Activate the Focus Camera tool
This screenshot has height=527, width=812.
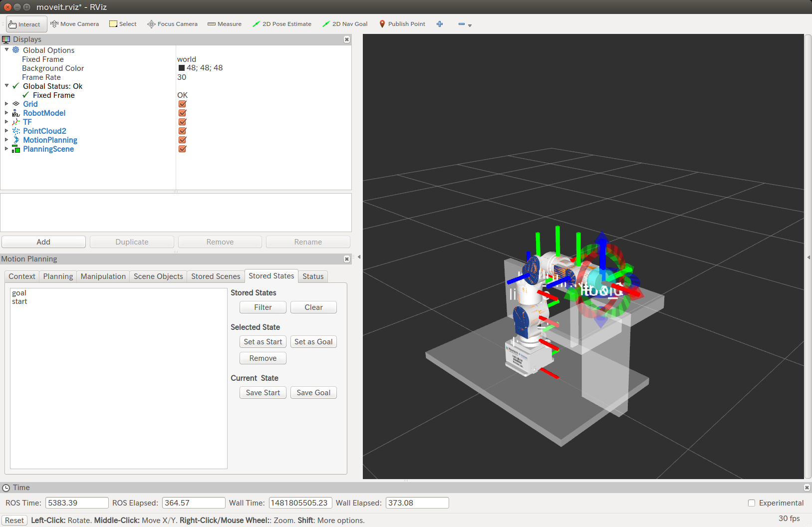click(172, 24)
